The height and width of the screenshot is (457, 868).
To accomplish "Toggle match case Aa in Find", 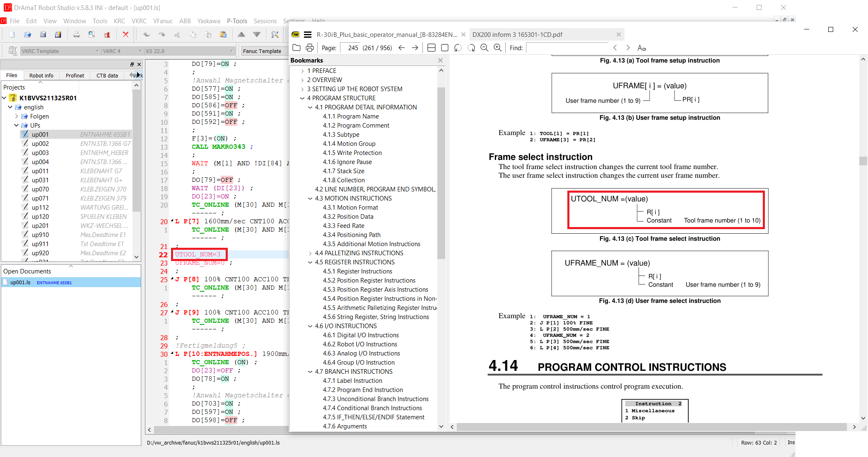I will [x=641, y=48].
